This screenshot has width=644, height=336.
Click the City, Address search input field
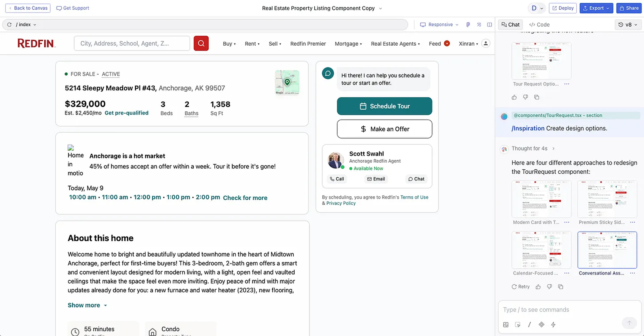click(x=132, y=43)
